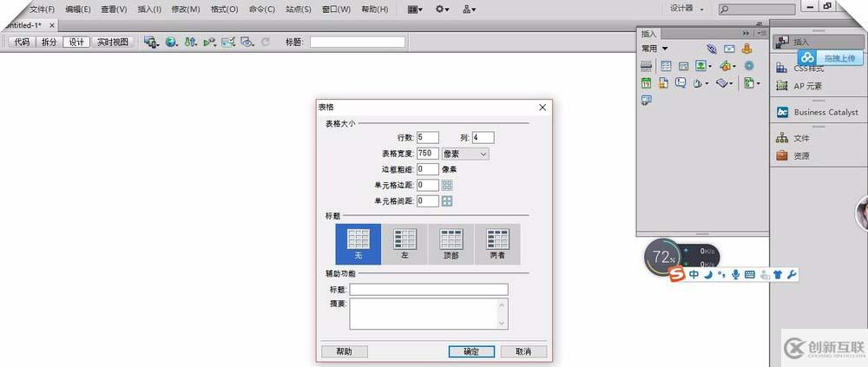Open the 文件(F) menu
Image resolution: width=868 pixels, height=367 pixels.
point(42,9)
